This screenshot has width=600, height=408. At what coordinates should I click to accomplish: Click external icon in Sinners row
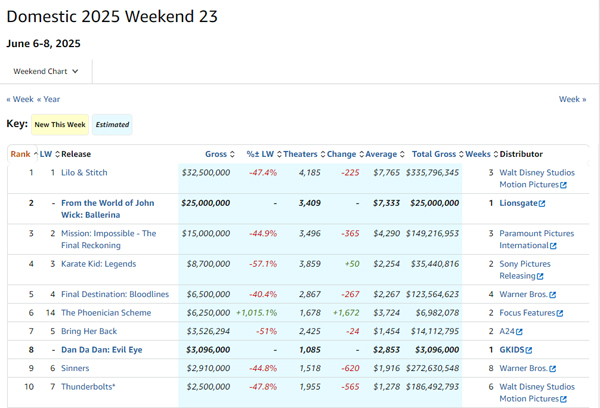click(553, 369)
